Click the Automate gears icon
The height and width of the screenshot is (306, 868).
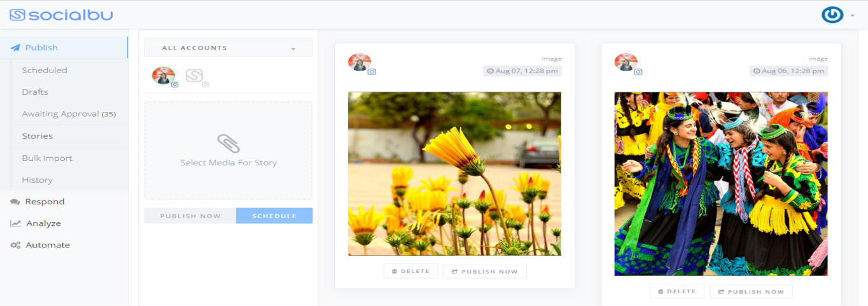[15, 245]
